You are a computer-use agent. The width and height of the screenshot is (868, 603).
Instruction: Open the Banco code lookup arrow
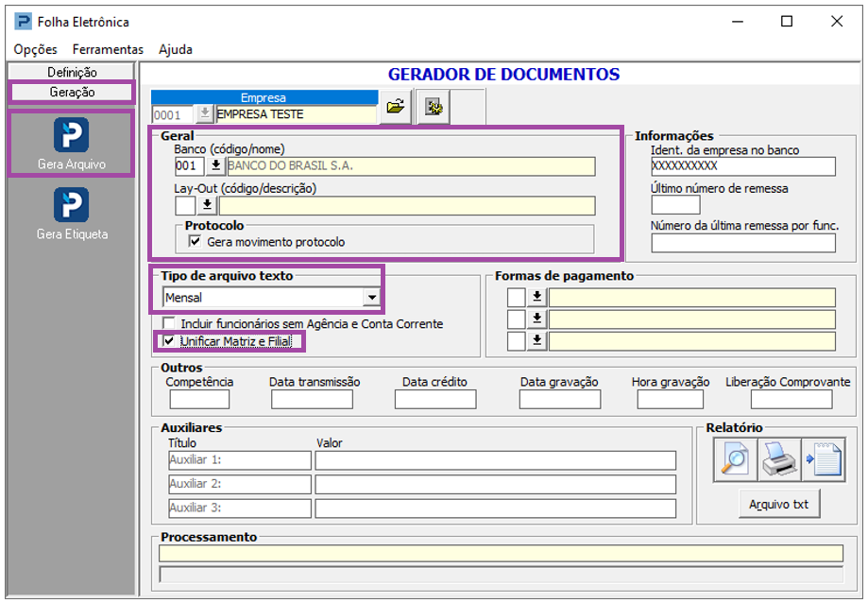[215, 166]
